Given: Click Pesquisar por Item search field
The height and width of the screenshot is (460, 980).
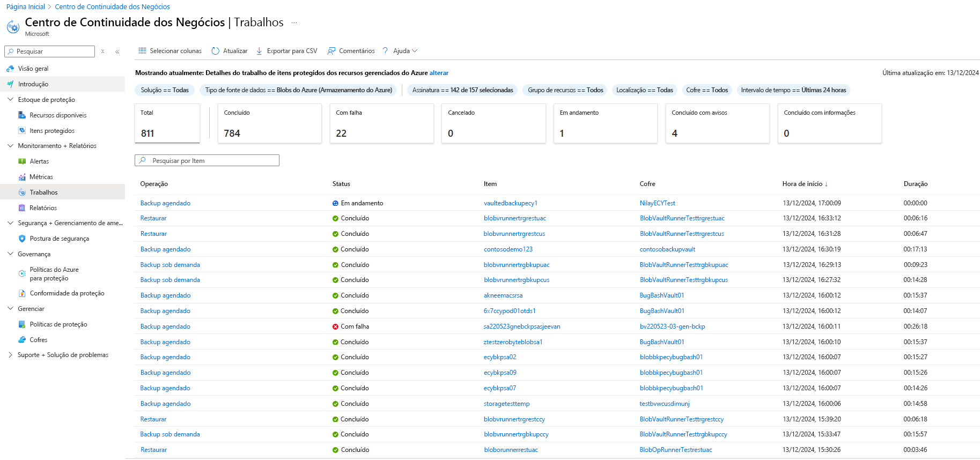Looking at the screenshot, I should tap(207, 160).
